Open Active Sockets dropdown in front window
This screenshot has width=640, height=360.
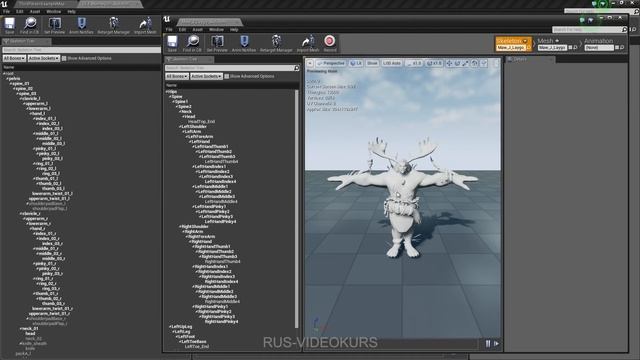[x=206, y=76]
